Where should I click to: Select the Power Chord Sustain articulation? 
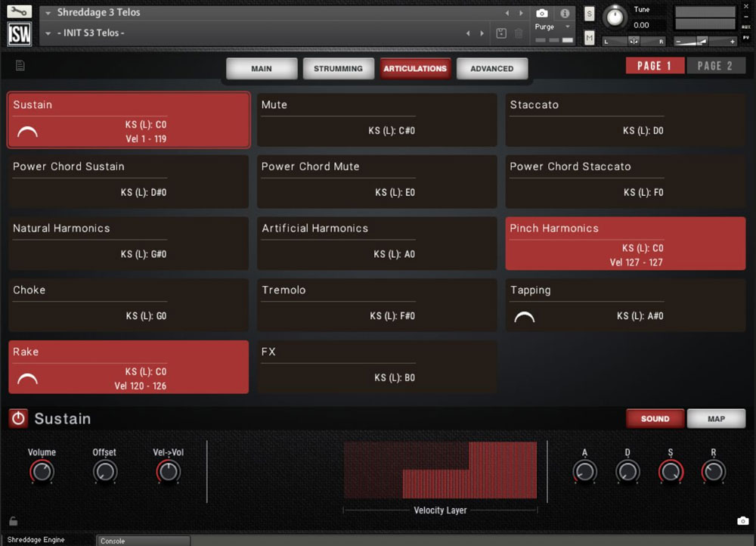click(x=129, y=181)
